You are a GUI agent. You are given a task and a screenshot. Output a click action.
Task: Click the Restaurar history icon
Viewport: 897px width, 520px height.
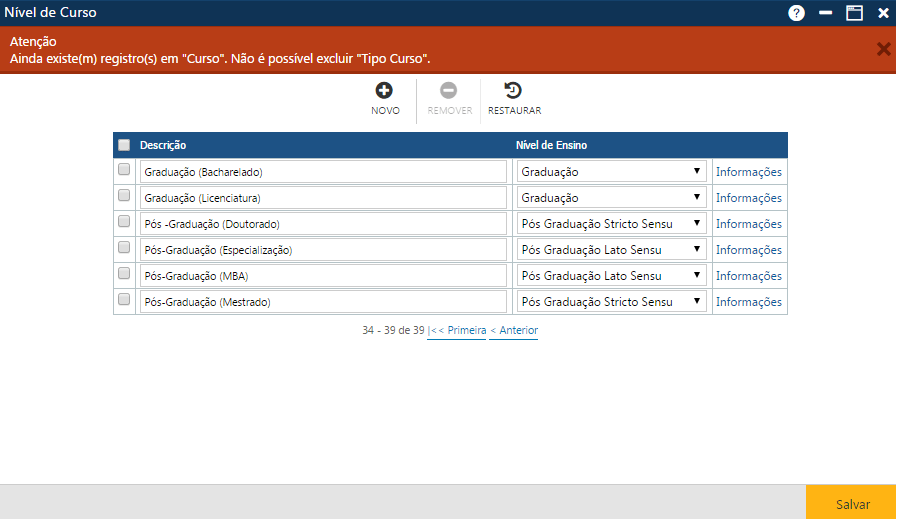click(514, 91)
